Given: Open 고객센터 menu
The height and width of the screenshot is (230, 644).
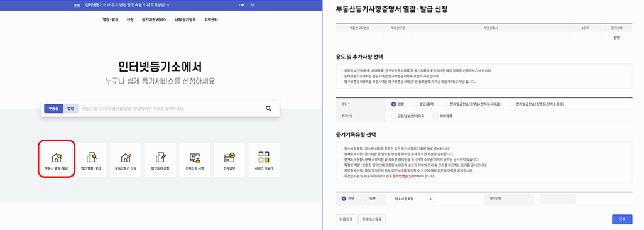Looking at the screenshot, I should (210, 19).
